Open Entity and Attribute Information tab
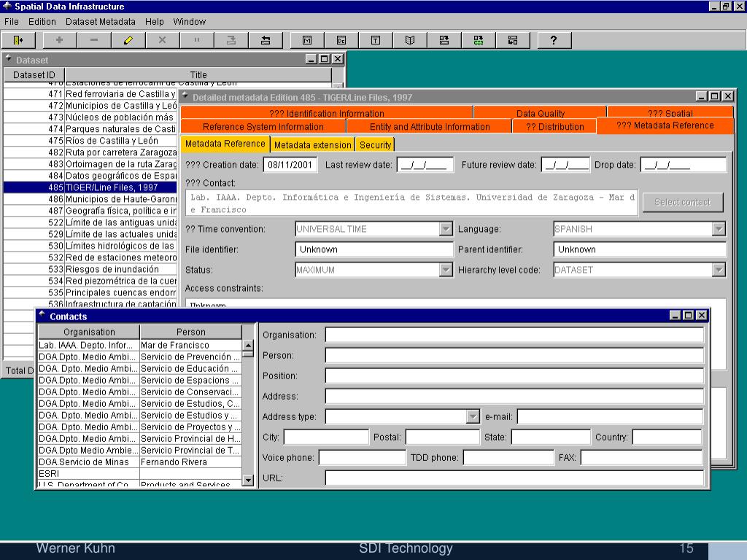Viewport: 747px width, 560px height. [430, 127]
